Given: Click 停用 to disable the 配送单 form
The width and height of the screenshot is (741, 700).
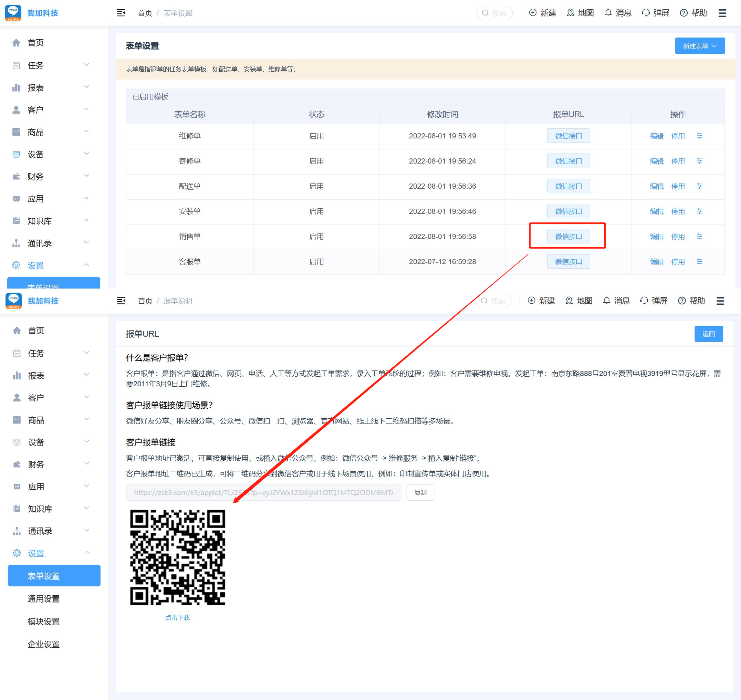Looking at the screenshot, I should [678, 186].
